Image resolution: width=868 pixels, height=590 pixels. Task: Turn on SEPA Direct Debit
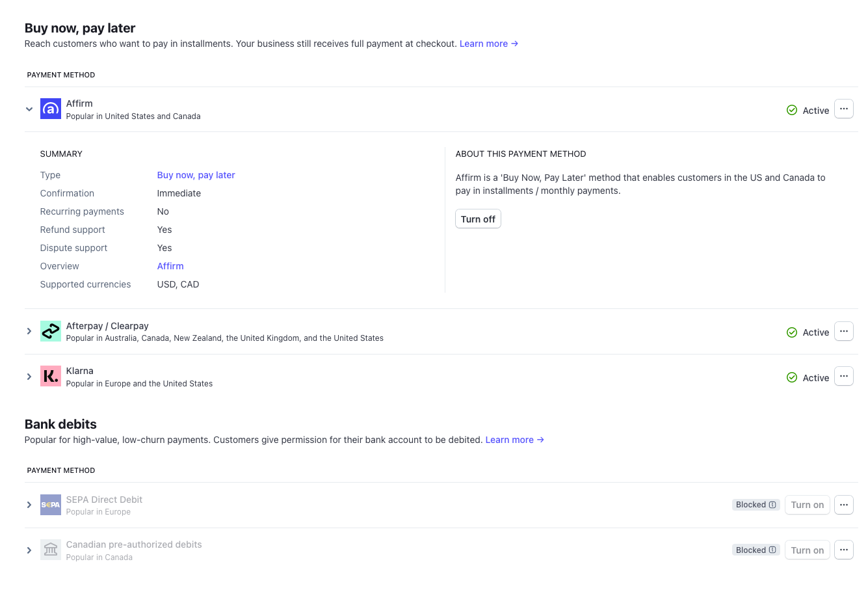tap(807, 505)
